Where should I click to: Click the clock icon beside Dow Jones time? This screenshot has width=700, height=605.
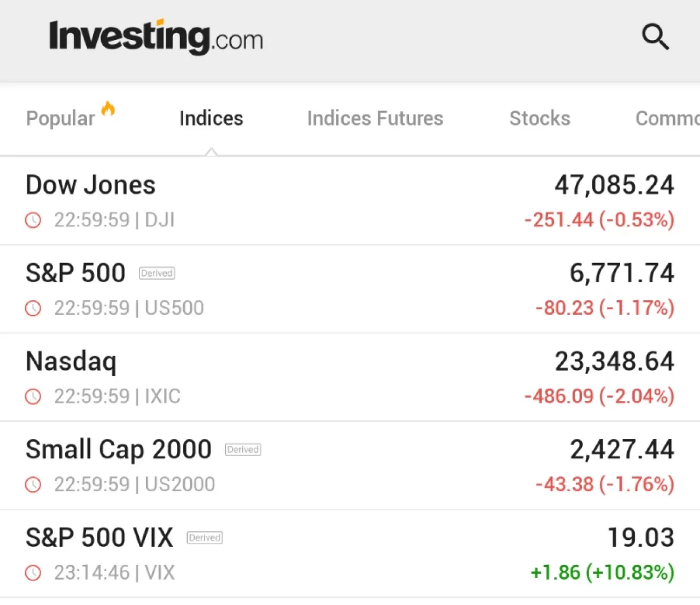pos(33,220)
